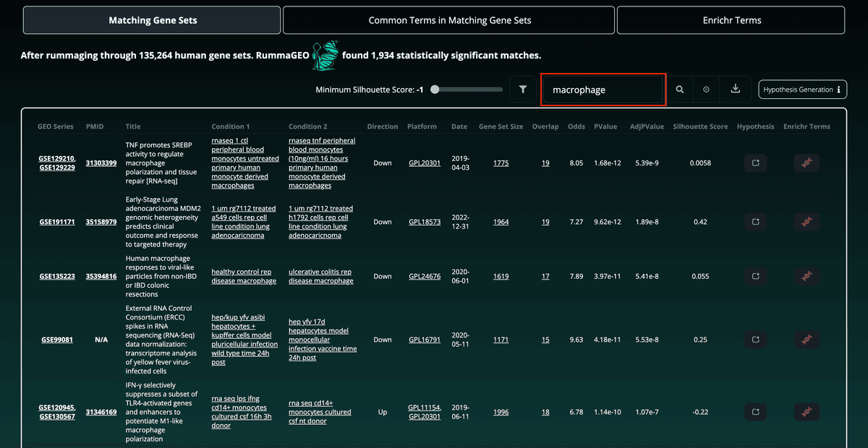Image resolution: width=868 pixels, height=448 pixels.
Task: Open platform link GPL11154
Action: [425, 408]
